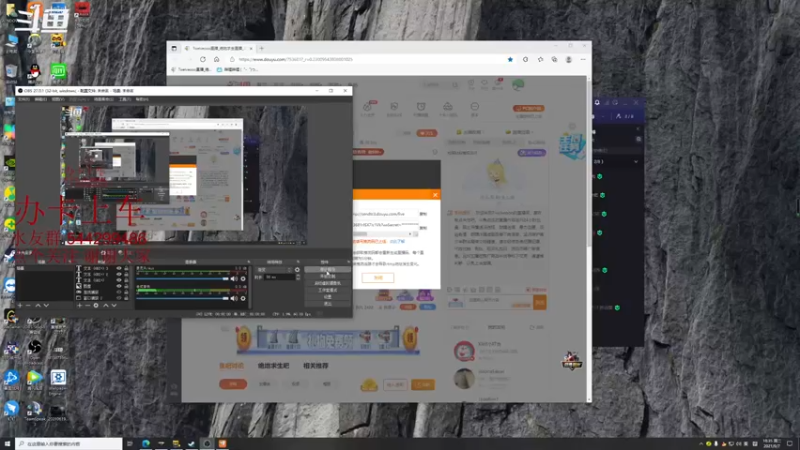This screenshot has width=800, height=450.
Task: Open Edge from Windows taskbar
Action: 146,444
